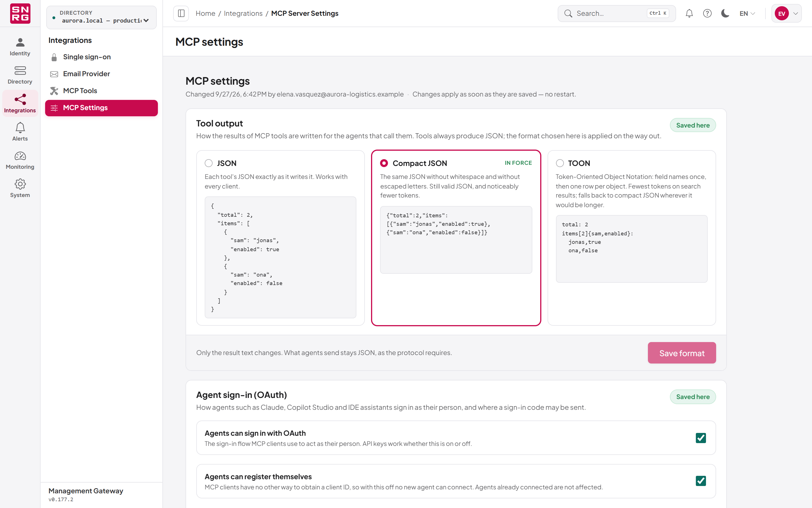The width and height of the screenshot is (812, 508).
Task: Open the Directory section
Action: click(20, 75)
